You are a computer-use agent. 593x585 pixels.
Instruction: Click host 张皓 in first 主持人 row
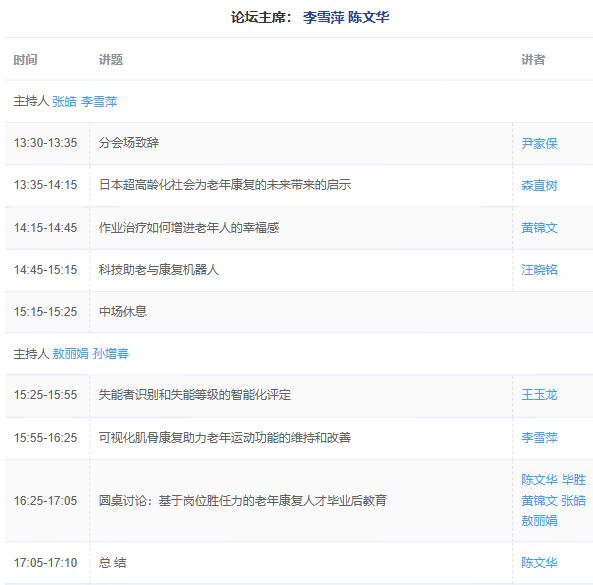tap(64, 101)
